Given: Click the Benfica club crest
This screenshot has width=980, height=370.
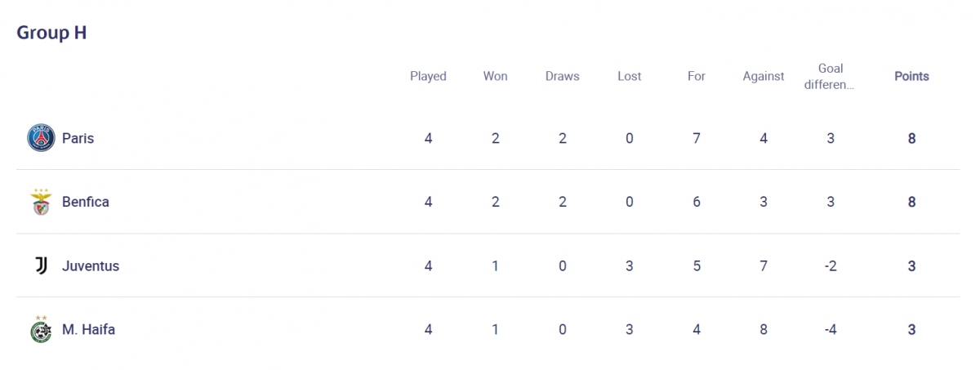Looking at the screenshot, I should [x=41, y=202].
